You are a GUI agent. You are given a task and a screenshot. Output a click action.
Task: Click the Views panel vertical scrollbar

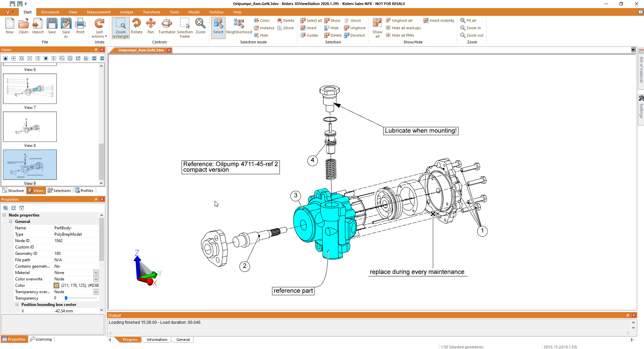click(x=101, y=124)
